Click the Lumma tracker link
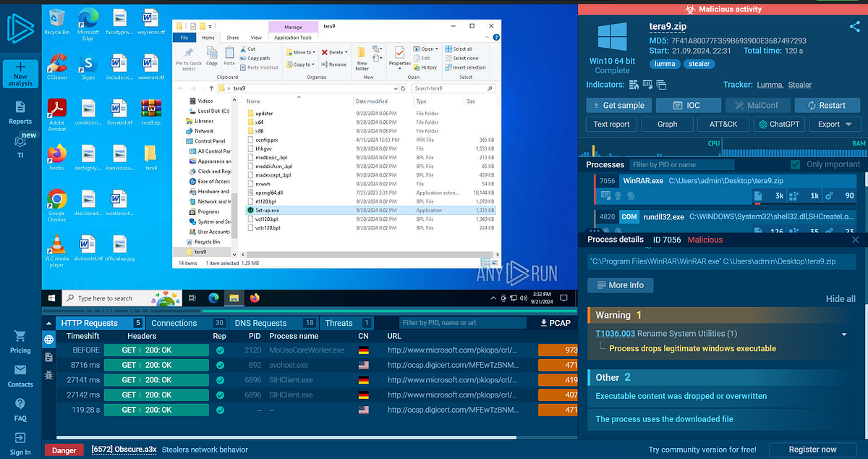The image size is (868, 459). 769,85
